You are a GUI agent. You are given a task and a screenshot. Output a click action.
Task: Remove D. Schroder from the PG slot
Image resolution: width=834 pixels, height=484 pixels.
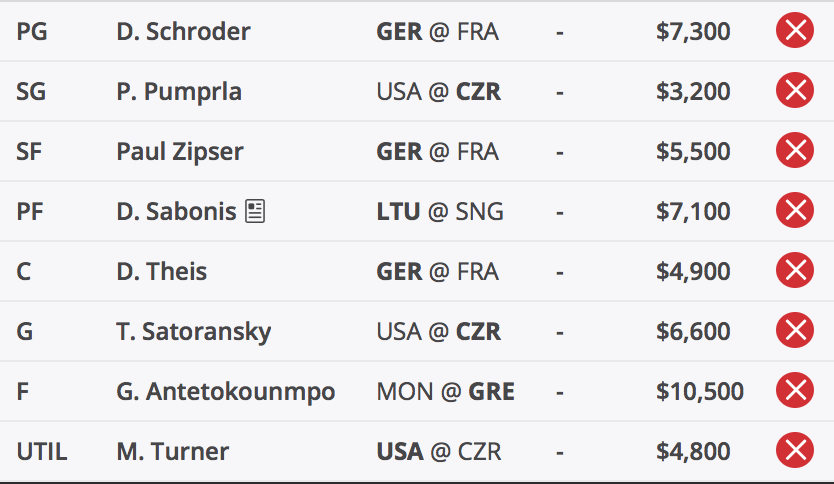coord(795,30)
